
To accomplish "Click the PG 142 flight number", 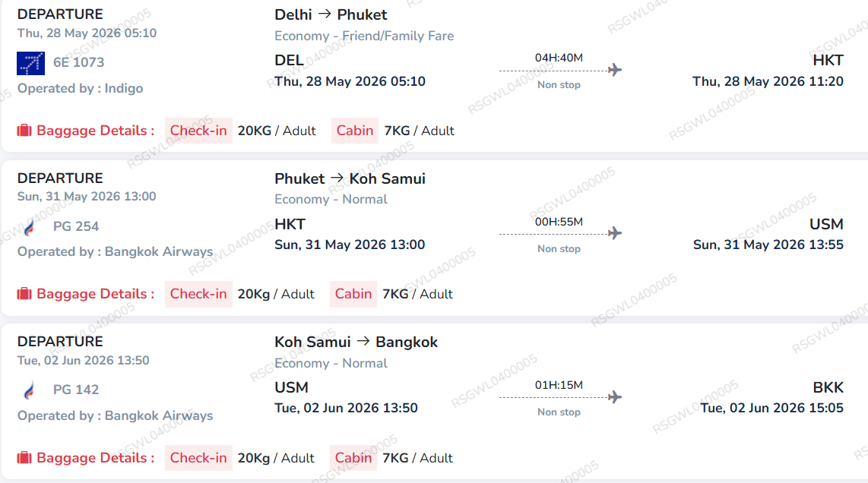I will (x=76, y=390).
